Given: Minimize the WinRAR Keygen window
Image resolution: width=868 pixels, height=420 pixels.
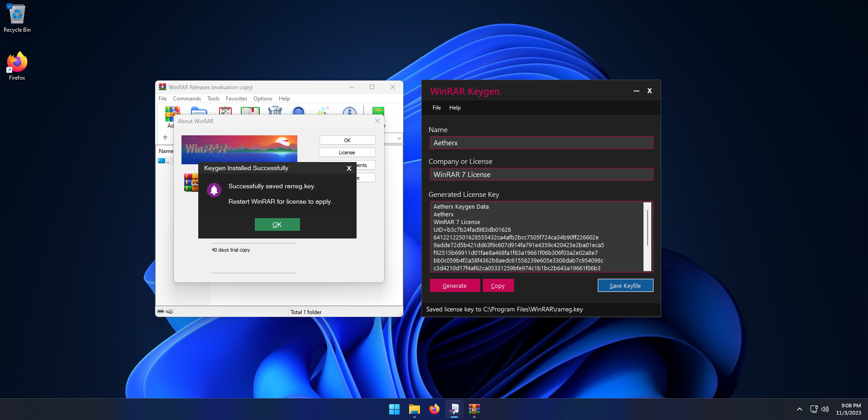Looking at the screenshot, I should coord(636,91).
